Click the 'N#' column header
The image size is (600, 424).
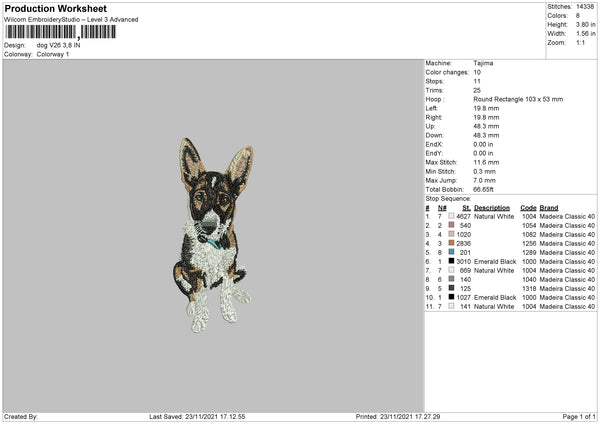pyautogui.click(x=442, y=208)
